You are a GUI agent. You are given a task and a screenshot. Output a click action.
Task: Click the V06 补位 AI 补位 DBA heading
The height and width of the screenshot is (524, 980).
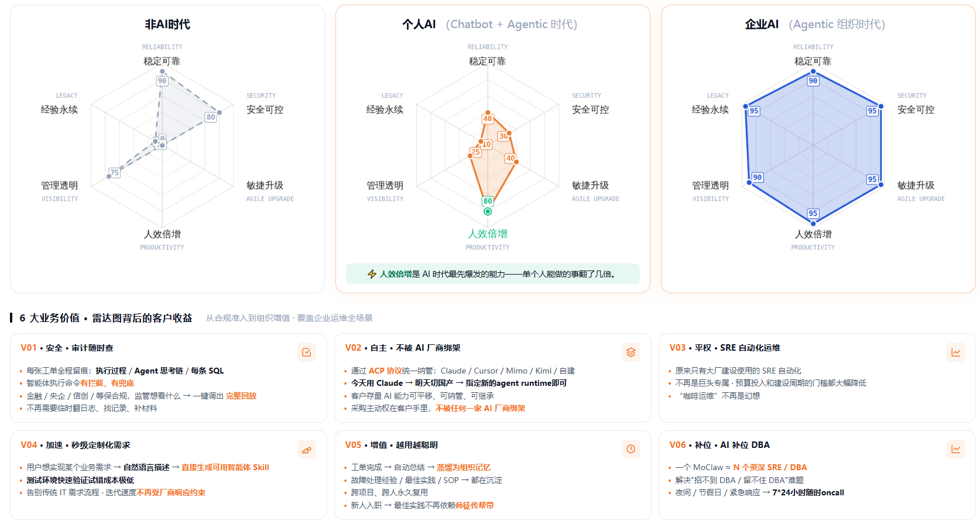pos(719,445)
